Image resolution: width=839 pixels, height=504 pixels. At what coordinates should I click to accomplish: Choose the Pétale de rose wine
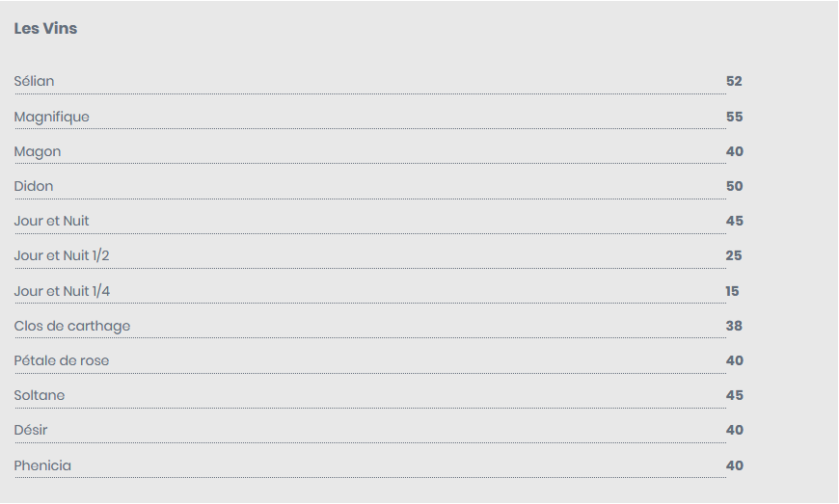(x=62, y=360)
